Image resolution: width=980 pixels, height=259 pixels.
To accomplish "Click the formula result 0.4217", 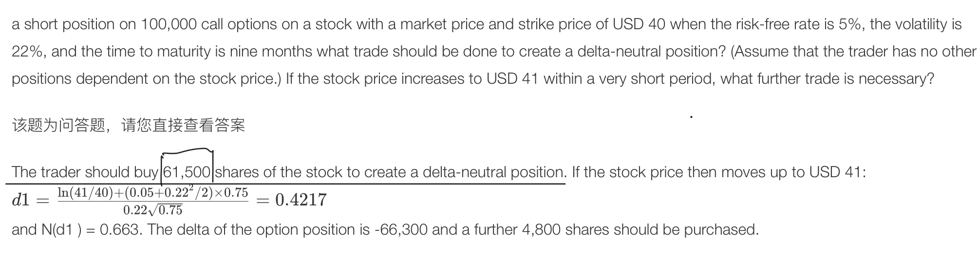I will 301,200.
